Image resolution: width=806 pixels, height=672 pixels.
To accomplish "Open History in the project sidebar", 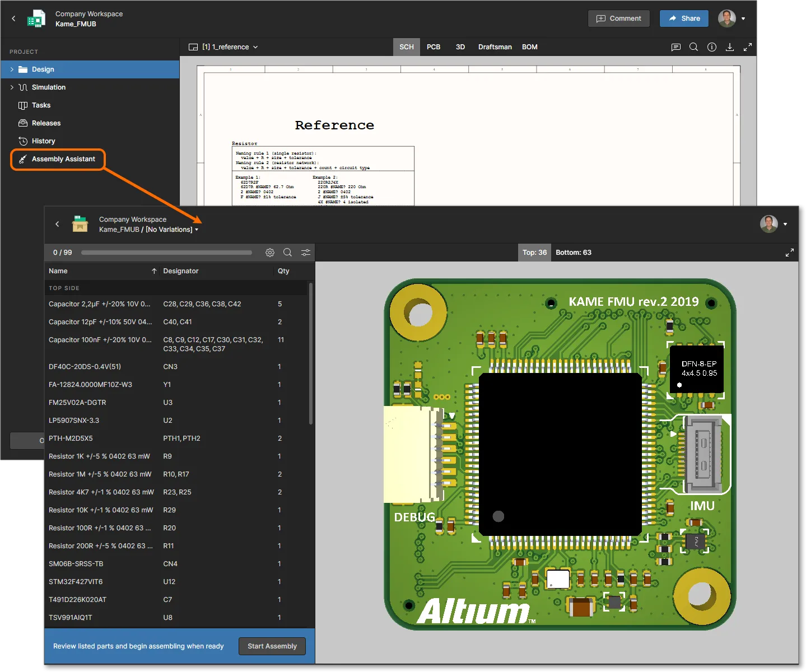I will [43, 141].
